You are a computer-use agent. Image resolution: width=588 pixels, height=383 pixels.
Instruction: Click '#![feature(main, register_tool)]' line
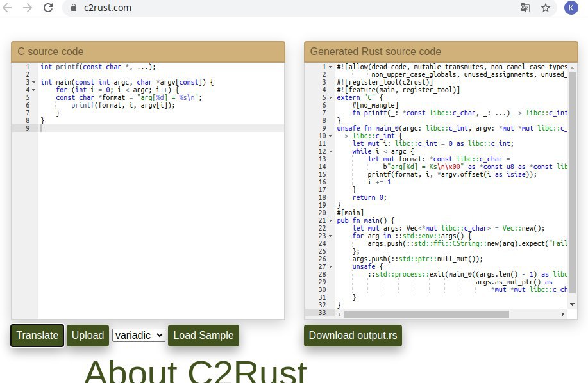click(x=398, y=90)
